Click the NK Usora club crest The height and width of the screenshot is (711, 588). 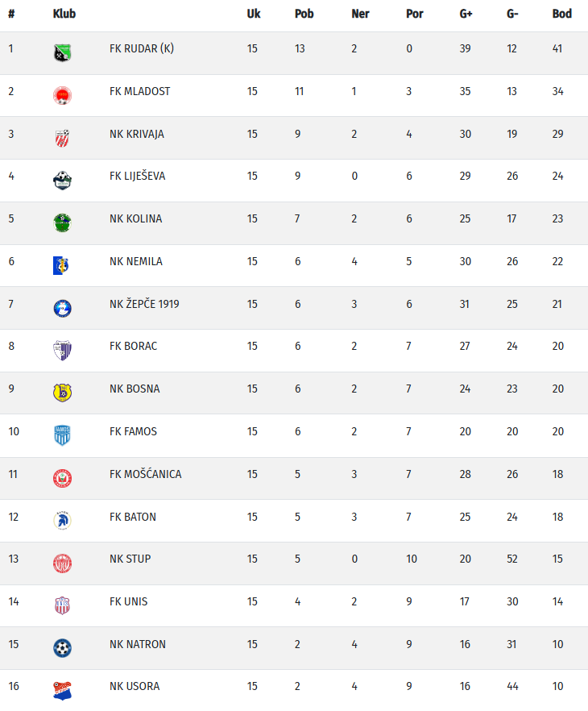coord(62,691)
